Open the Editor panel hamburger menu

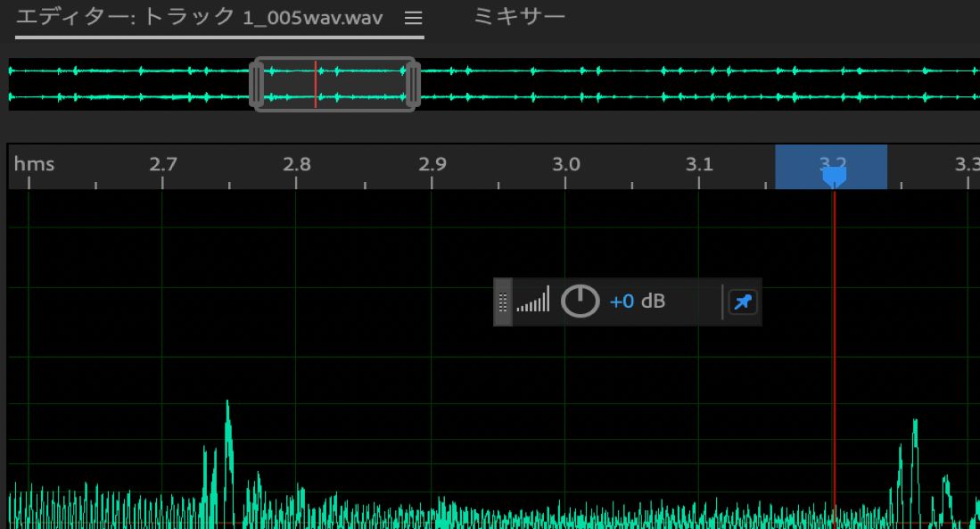[x=413, y=18]
